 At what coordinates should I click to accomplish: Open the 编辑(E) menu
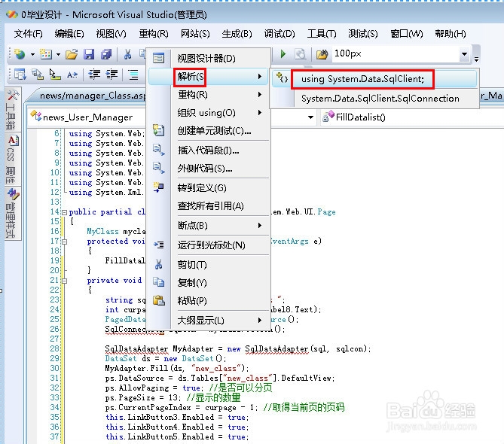69,33
